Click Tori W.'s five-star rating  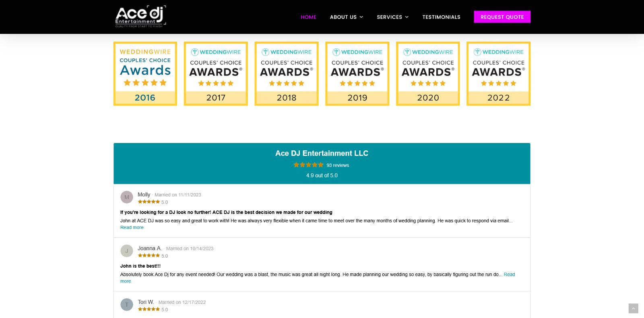(149, 309)
